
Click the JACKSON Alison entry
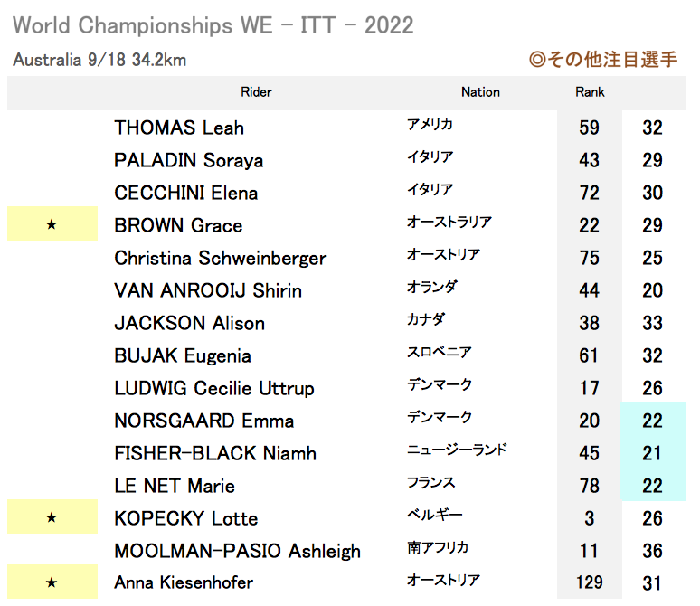[189, 323]
